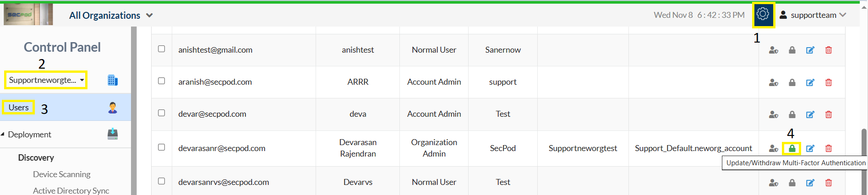Click the organization building icon in sidebar

point(113,80)
